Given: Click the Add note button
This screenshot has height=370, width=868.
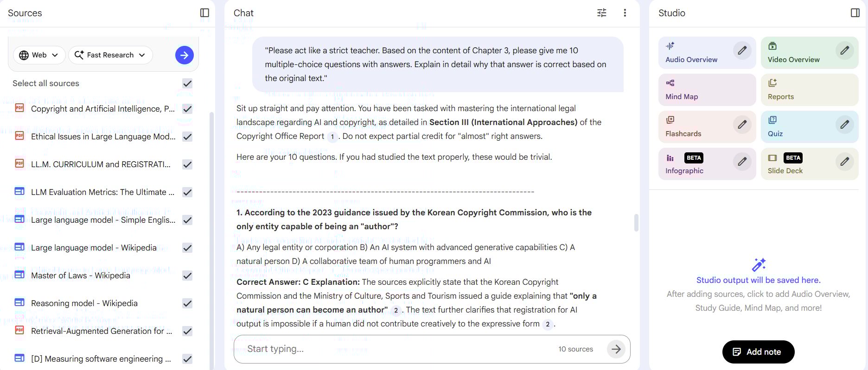Looking at the screenshot, I should [758, 351].
